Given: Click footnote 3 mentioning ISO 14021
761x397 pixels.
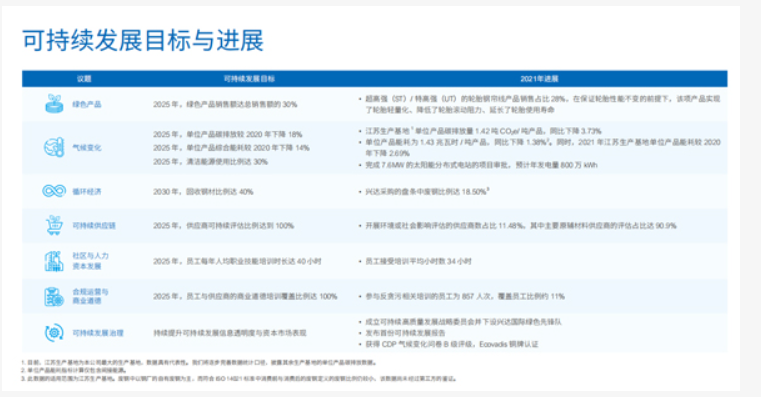Looking at the screenshot, I should (239, 379).
